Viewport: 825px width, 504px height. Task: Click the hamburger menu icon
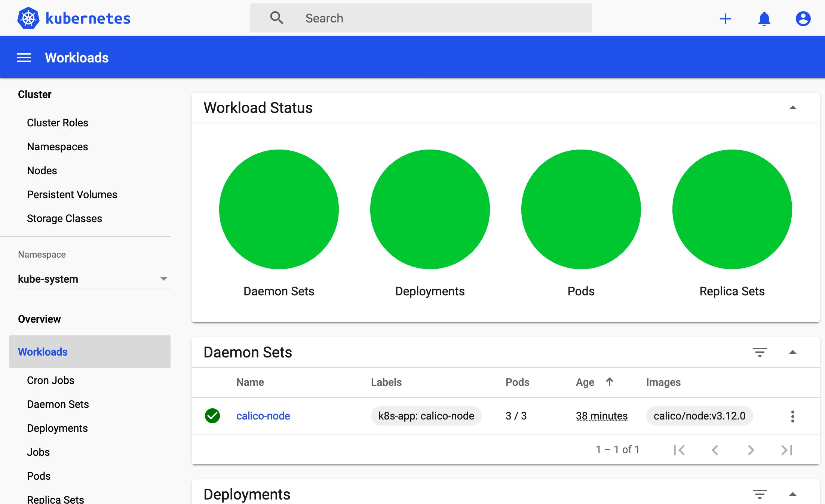click(23, 57)
